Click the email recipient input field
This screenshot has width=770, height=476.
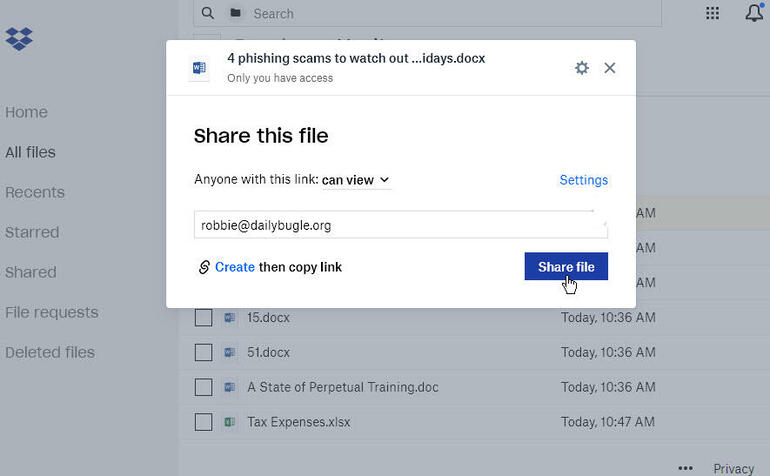pos(400,225)
